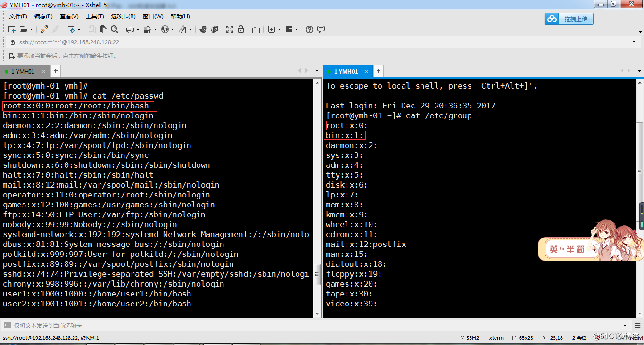Image resolution: width=644 pixels, height=345 pixels.
Task: Expand the file transfer dropdown arrow
Action: click(155, 29)
